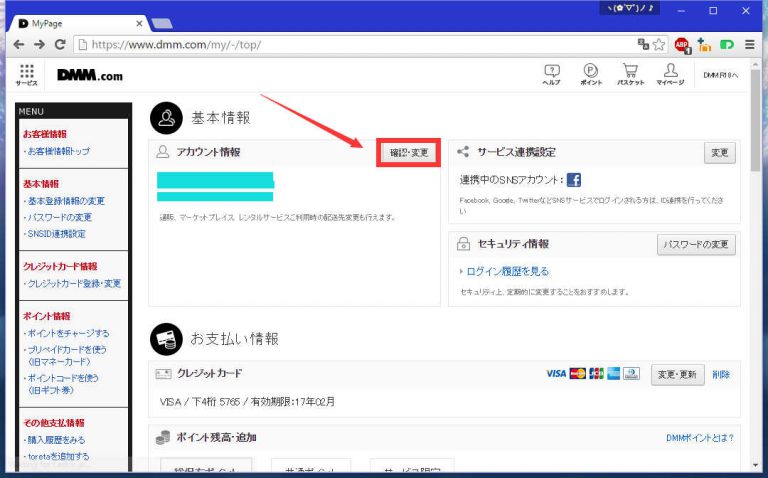Click the 基本情報 section heading
Viewport: 768px width, 478px height.
tap(220, 118)
